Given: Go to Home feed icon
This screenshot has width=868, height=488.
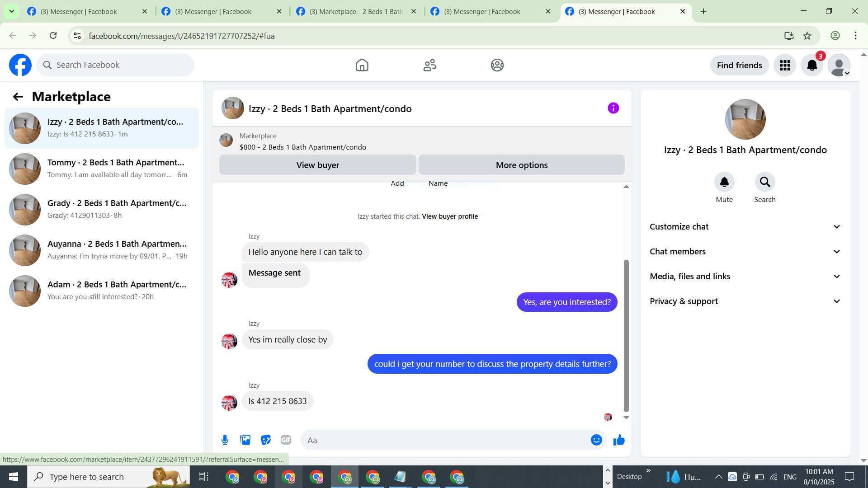Looking at the screenshot, I should (362, 65).
